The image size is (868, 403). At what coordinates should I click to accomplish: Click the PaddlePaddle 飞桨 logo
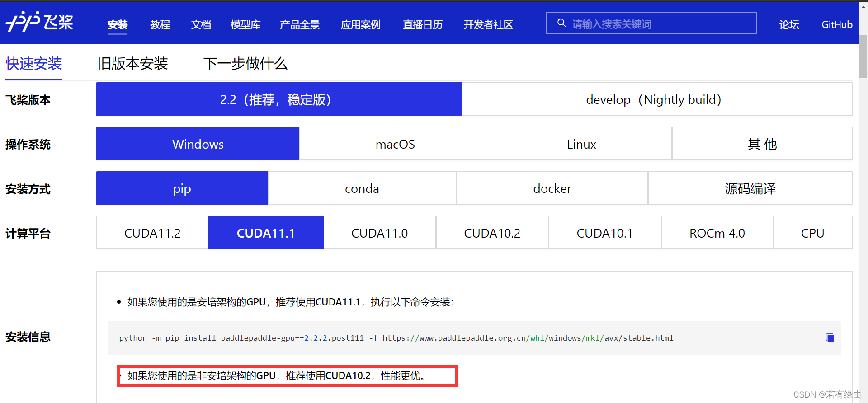tap(40, 22)
